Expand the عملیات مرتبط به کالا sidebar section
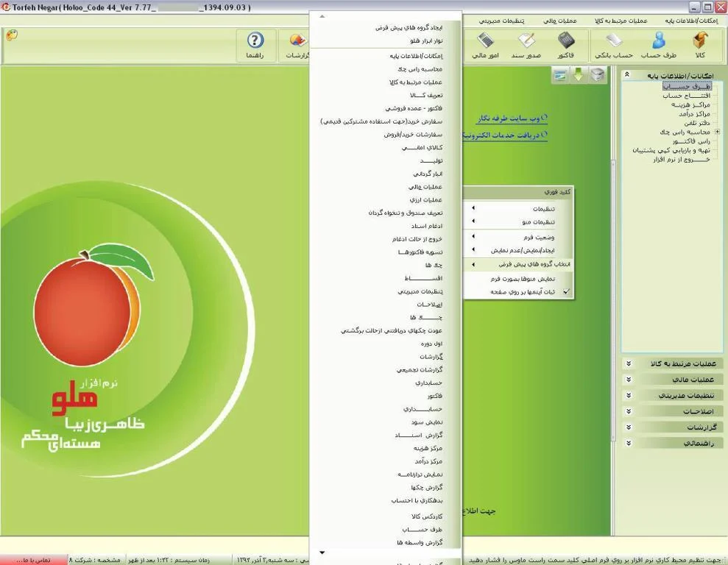Image resolution: width=728 pixels, height=565 pixels. 629,363
